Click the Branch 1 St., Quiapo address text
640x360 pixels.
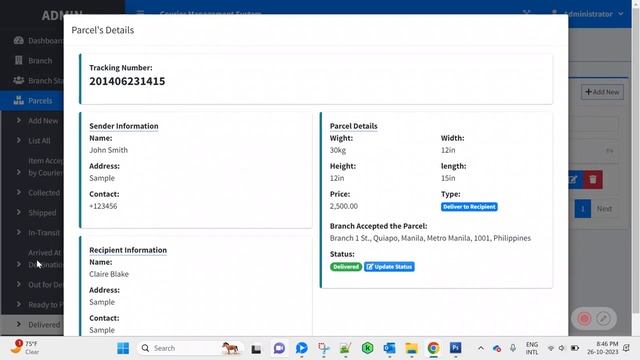pos(430,238)
